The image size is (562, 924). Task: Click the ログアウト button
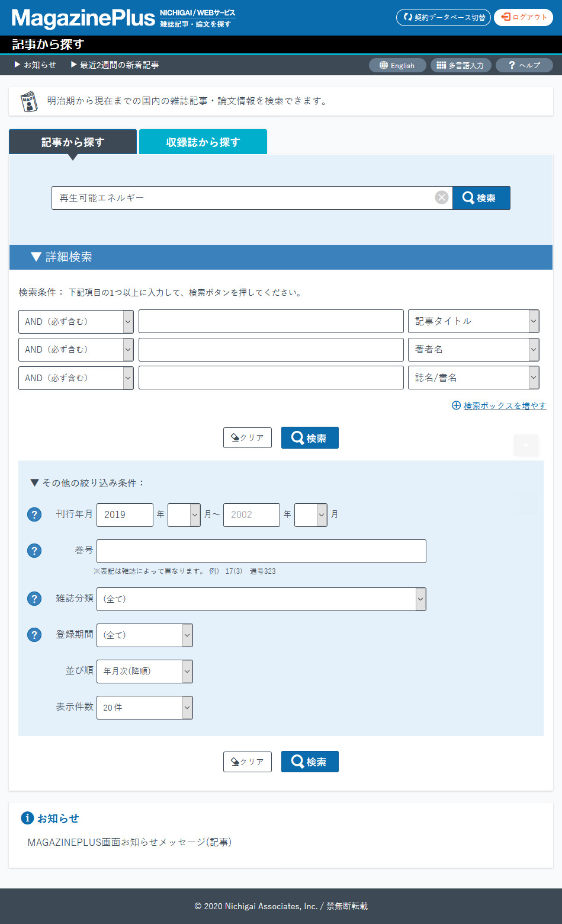(x=524, y=17)
